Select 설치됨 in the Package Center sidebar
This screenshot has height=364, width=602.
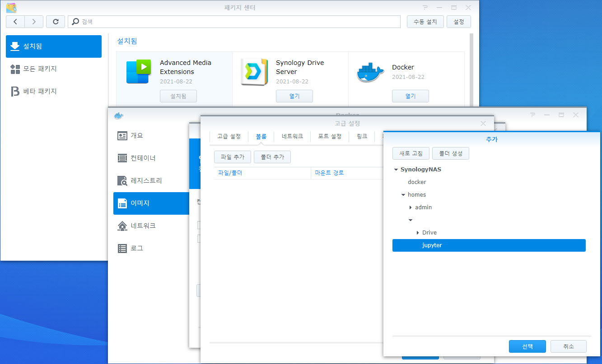54,46
